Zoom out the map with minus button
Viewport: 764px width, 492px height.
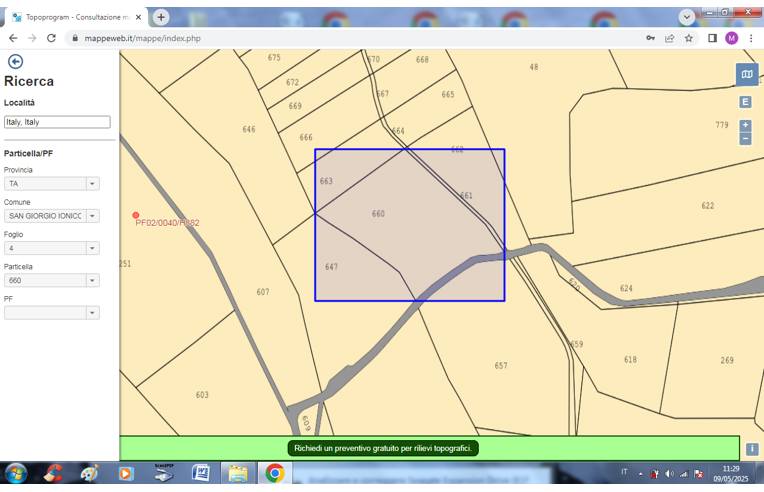tap(745, 139)
